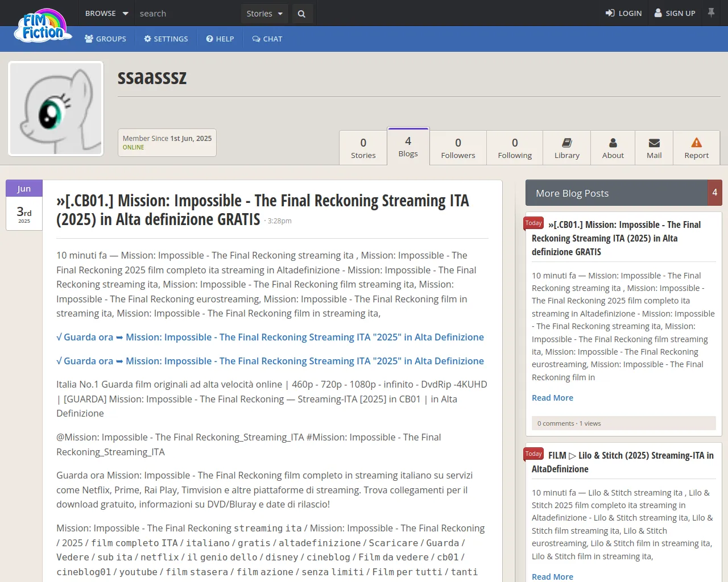Click the More Blog Posts header
The image size is (728, 582).
[x=617, y=193]
